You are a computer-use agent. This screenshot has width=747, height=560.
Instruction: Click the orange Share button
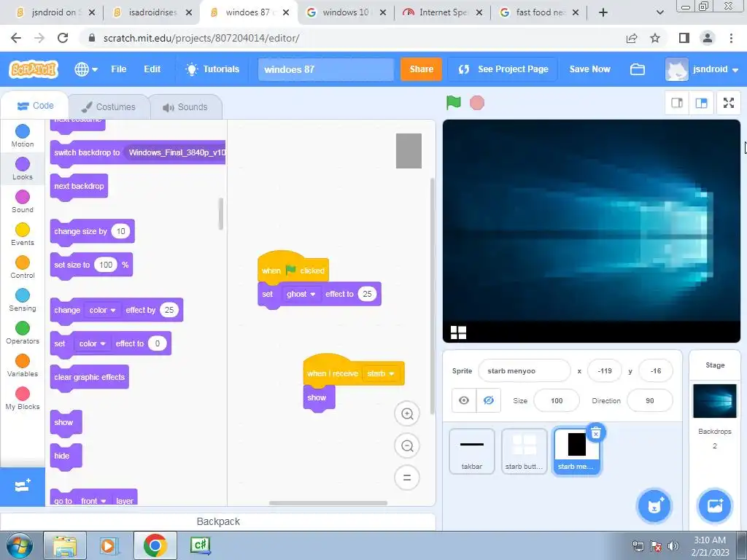pos(421,69)
